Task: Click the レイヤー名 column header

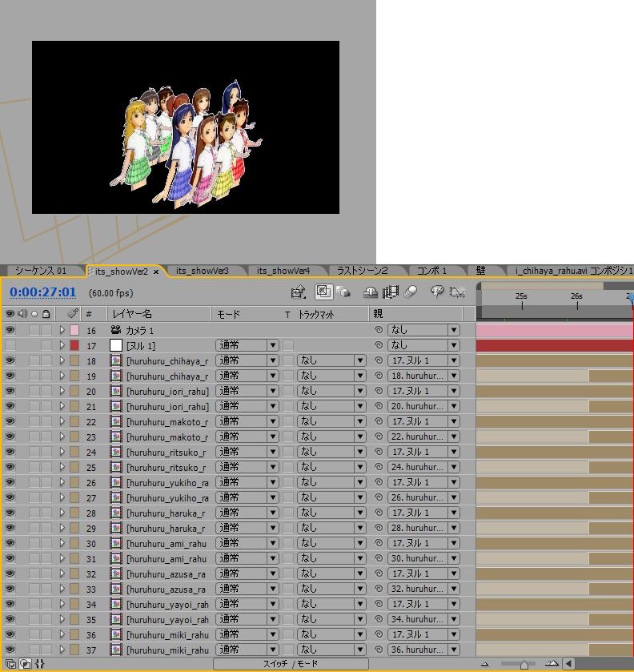Action: pos(132,314)
